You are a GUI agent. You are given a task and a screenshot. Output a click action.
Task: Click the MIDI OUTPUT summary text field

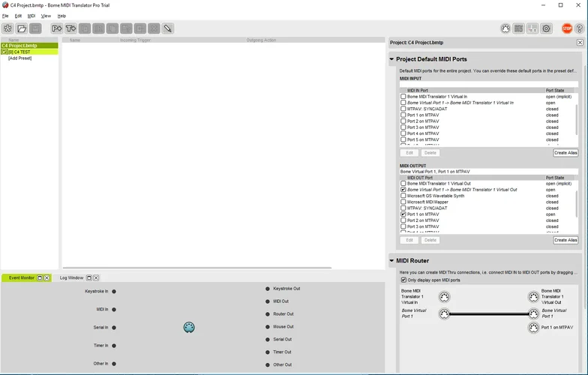point(489,171)
